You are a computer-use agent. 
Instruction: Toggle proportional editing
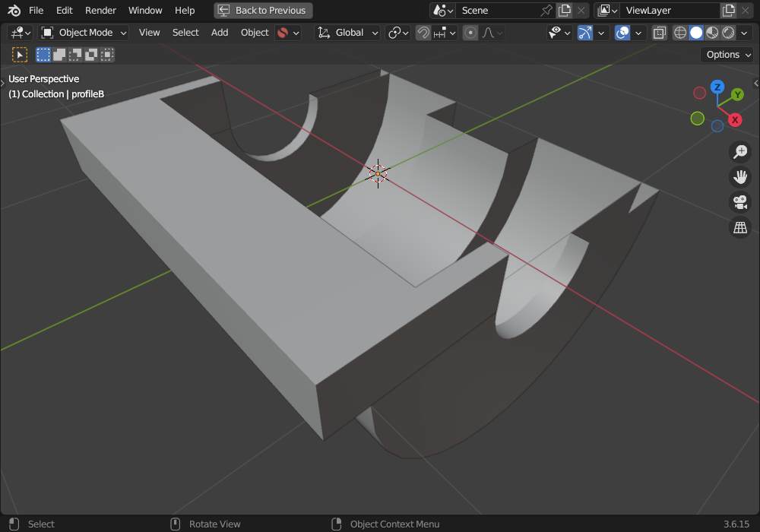pyautogui.click(x=470, y=33)
